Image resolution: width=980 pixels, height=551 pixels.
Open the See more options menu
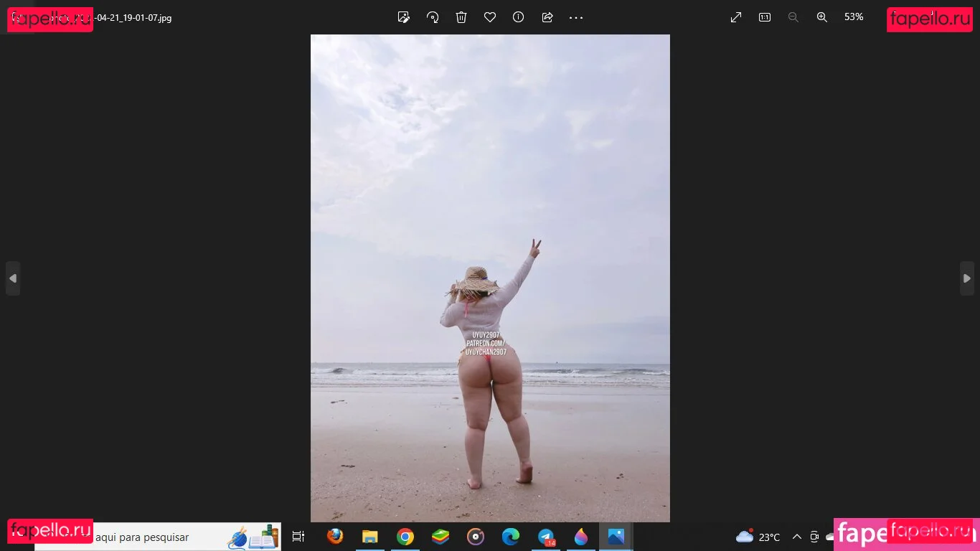coord(576,17)
